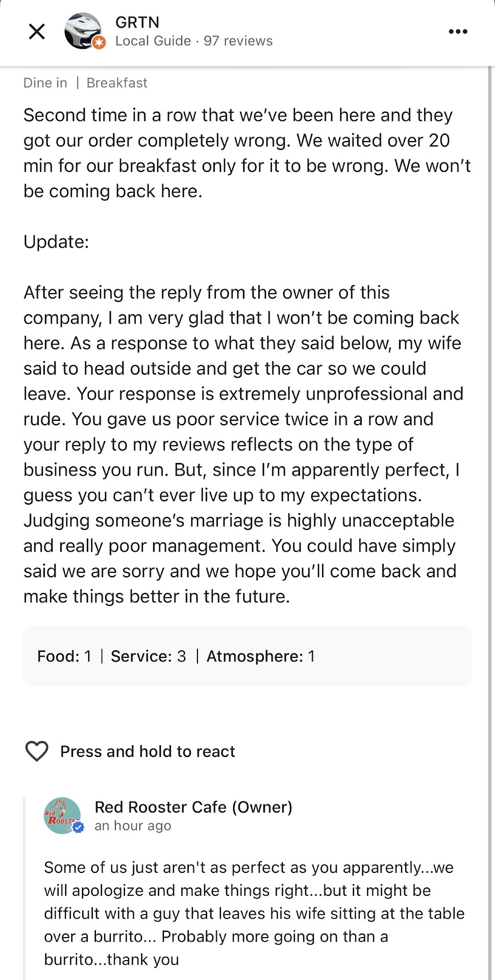The height and width of the screenshot is (980, 495).
Task: Close the review with the X icon
Action: click(37, 32)
